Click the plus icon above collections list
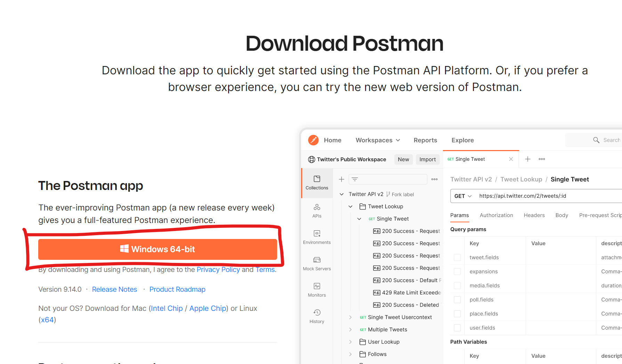This screenshot has width=622, height=364. click(341, 179)
